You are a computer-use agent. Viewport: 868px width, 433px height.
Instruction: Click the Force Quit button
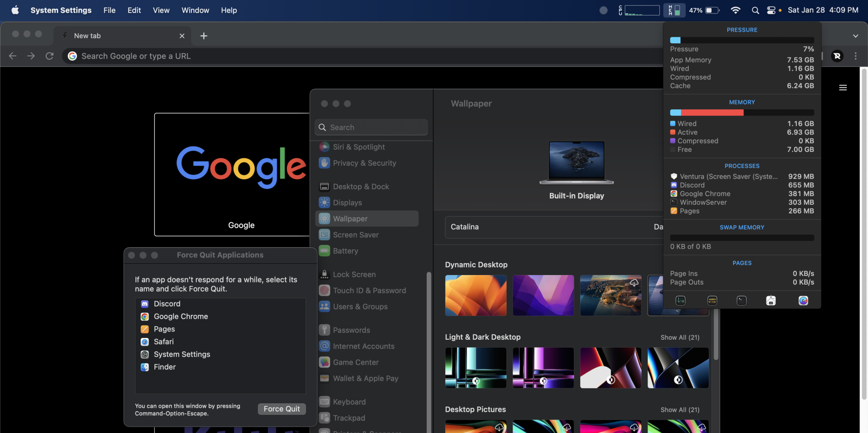pyautogui.click(x=282, y=409)
